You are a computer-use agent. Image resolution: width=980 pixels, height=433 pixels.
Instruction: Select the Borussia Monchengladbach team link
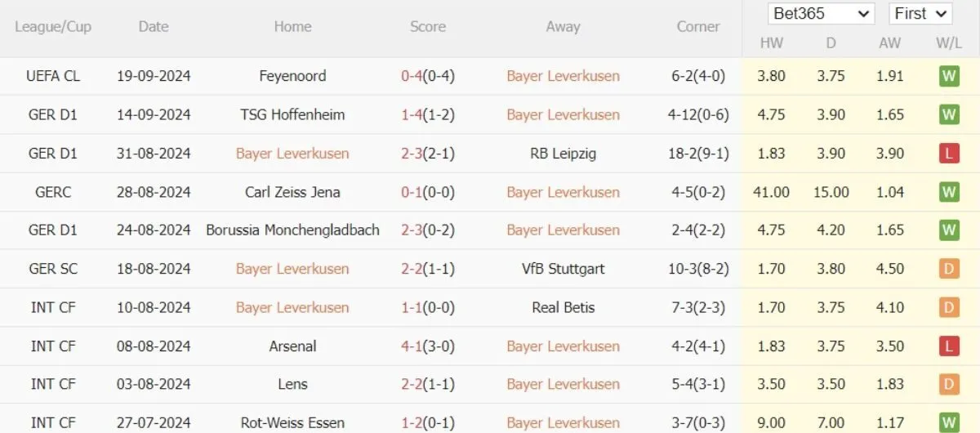point(292,230)
